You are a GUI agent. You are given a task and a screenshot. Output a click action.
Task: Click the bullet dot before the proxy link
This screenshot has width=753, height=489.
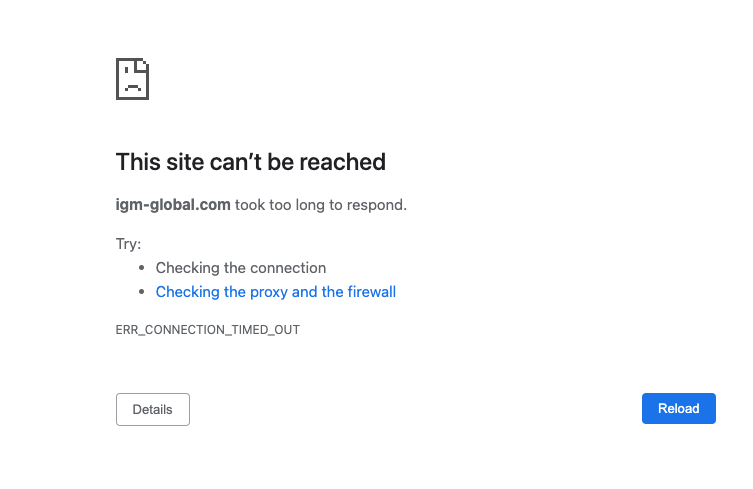coord(142,292)
